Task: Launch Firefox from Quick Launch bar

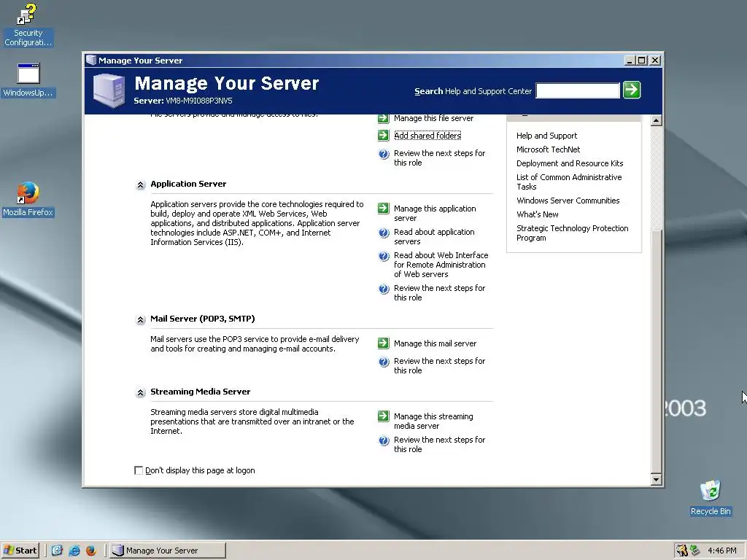Action: point(91,551)
